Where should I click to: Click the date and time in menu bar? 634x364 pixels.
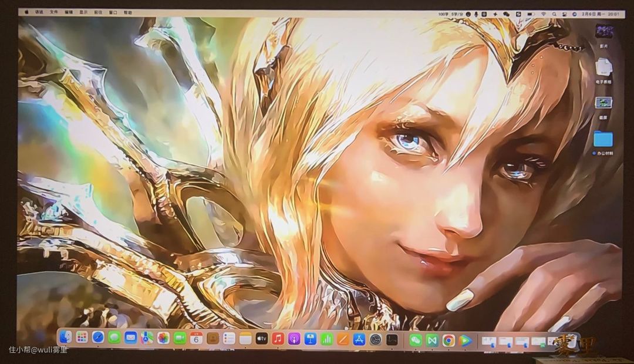(x=599, y=13)
